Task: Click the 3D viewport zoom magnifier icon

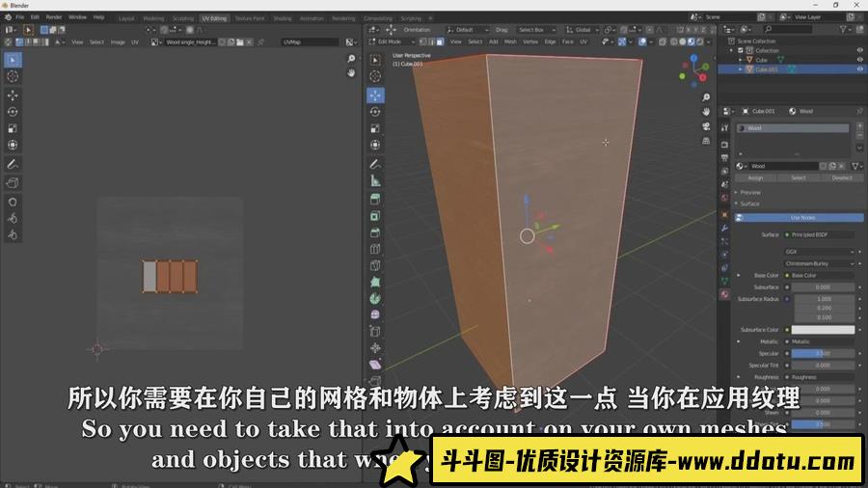Action: point(706,97)
